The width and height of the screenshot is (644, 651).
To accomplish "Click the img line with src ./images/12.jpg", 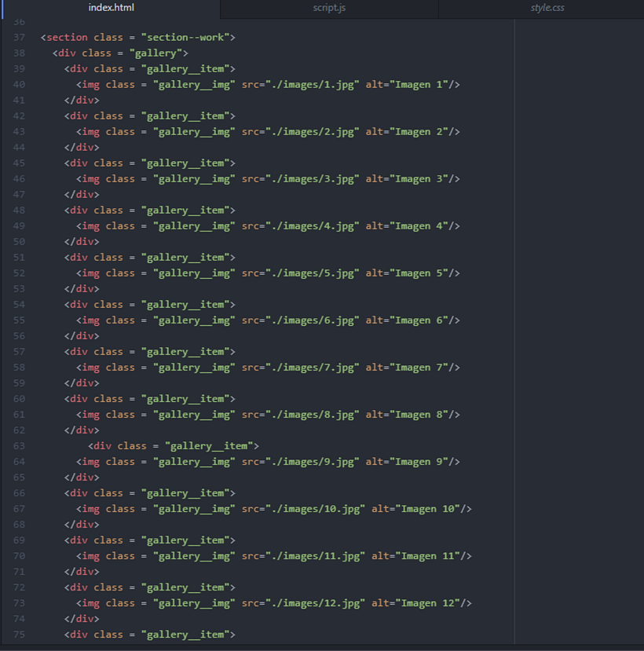I will [274, 603].
